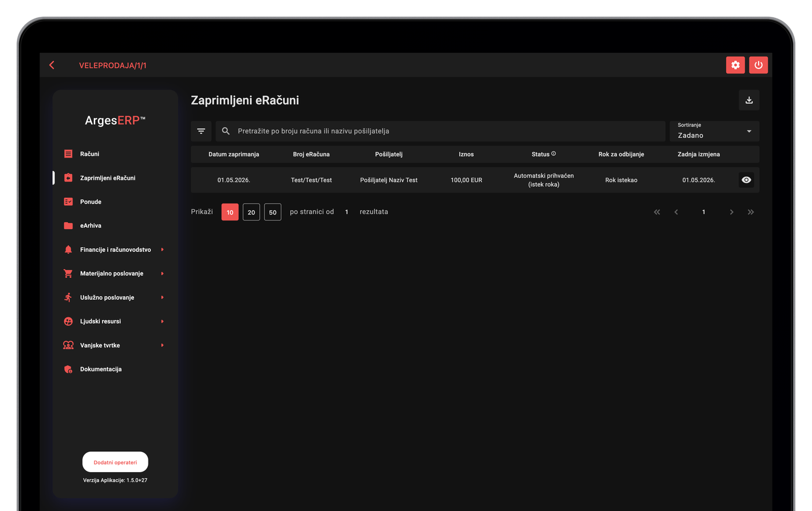The height and width of the screenshot is (511, 812).
Task: Click the Uslužno poslovanje runner icon
Action: point(68,298)
